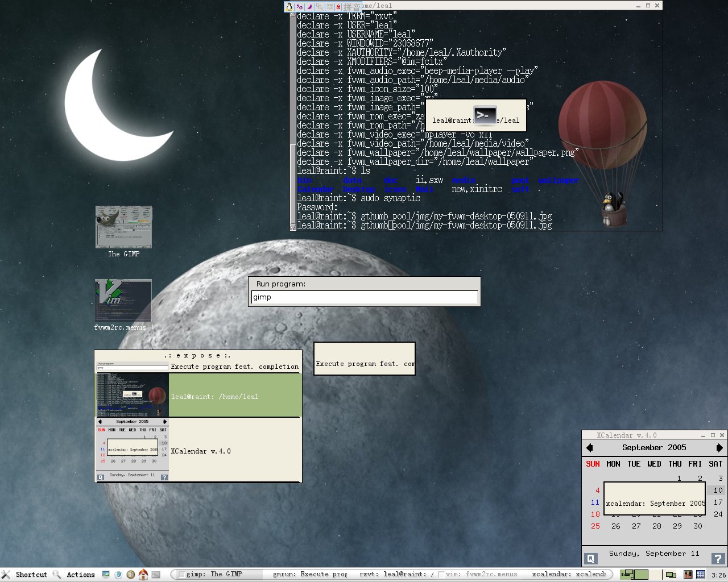Select day 4 in XCalendar
728x582 pixels.
pyautogui.click(x=597, y=490)
